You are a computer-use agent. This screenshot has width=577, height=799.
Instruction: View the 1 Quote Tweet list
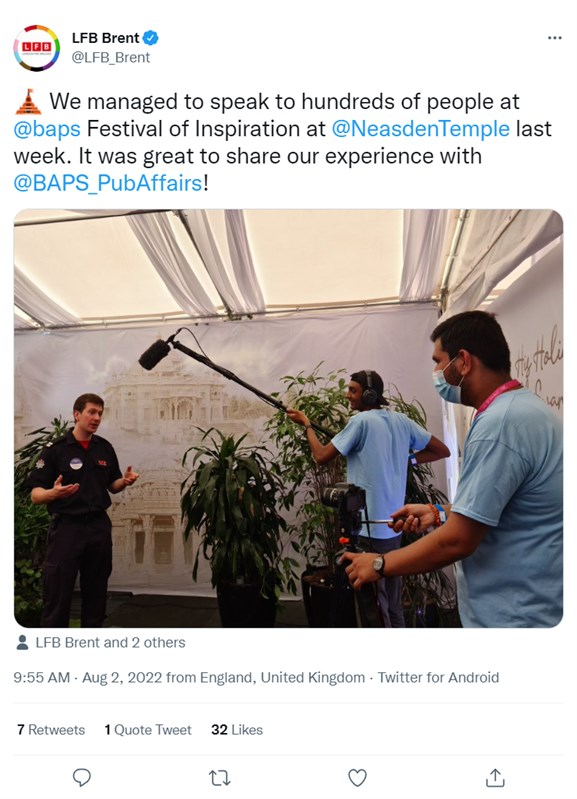(148, 730)
